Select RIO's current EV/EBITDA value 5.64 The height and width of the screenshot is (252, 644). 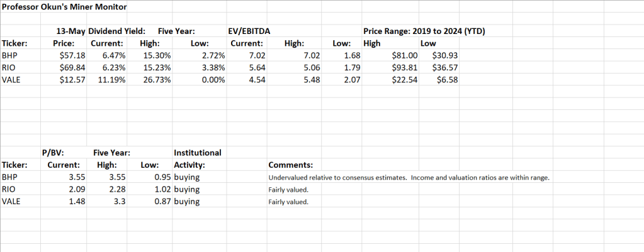click(x=251, y=67)
